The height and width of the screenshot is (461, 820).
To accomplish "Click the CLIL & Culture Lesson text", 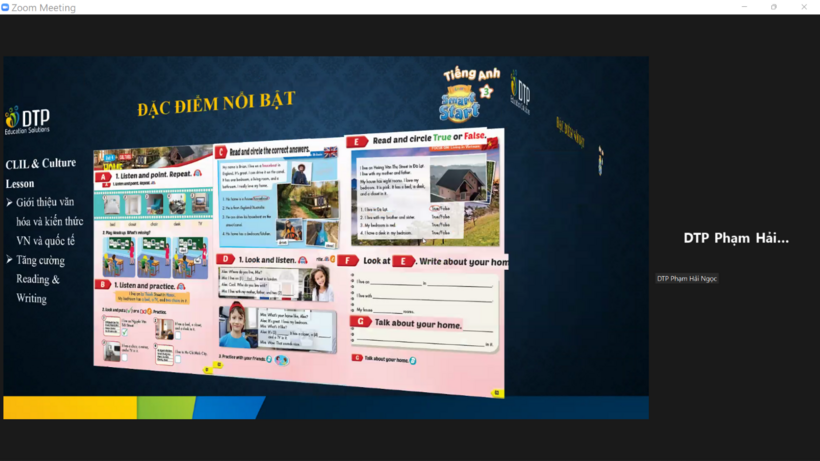I will coord(40,173).
